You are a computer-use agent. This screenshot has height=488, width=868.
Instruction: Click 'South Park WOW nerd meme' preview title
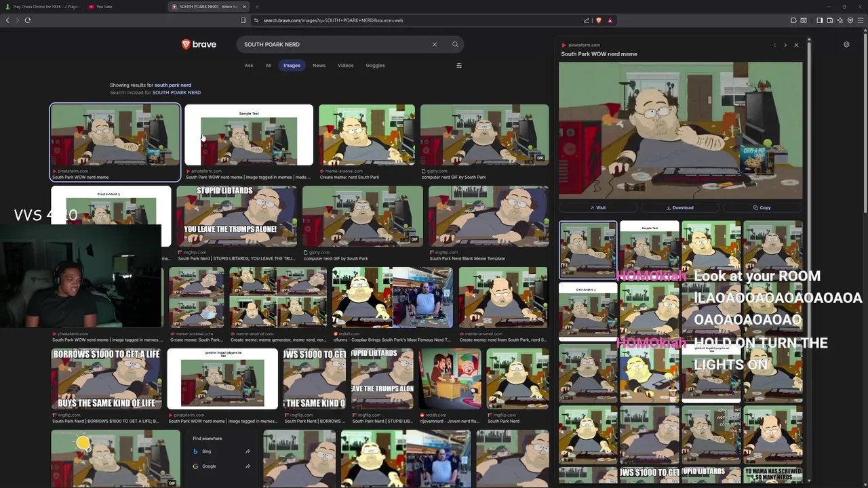click(599, 54)
